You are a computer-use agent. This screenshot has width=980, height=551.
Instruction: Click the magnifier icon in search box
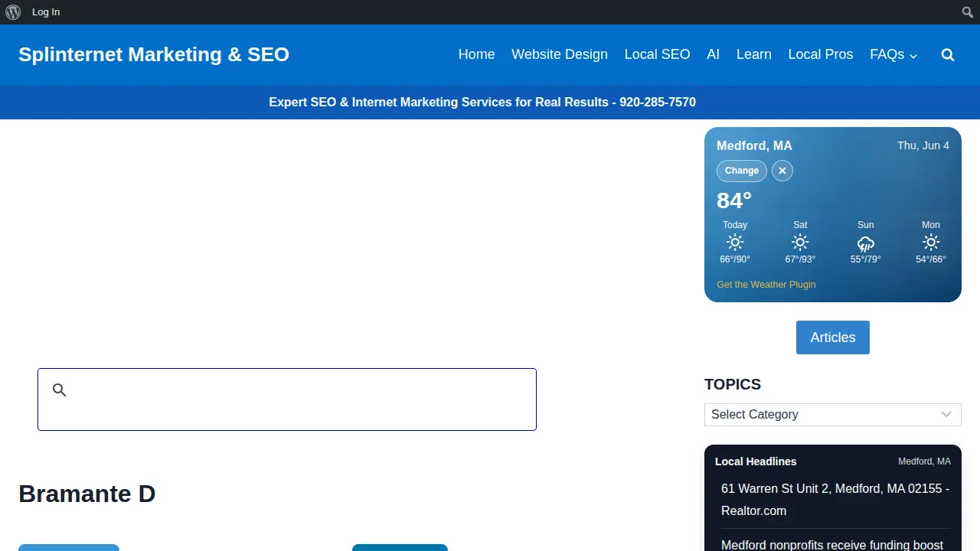tap(60, 390)
